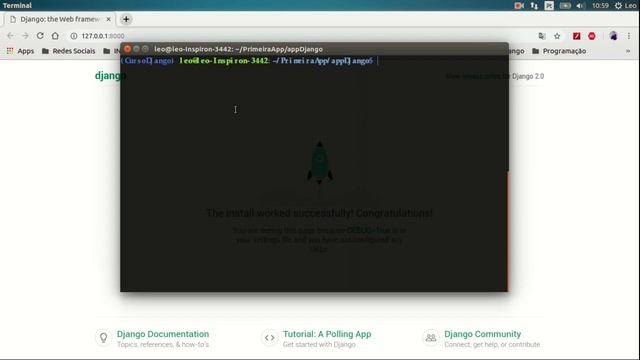Open the keyboard layout indicator
This screenshot has width=640, height=360.
pyautogui.click(x=549, y=5)
